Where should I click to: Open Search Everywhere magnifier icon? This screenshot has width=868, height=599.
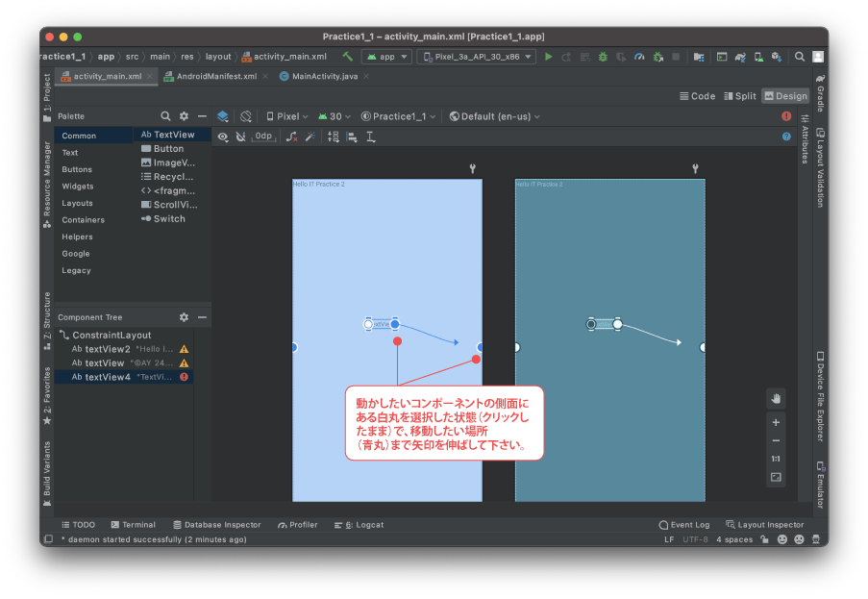800,57
